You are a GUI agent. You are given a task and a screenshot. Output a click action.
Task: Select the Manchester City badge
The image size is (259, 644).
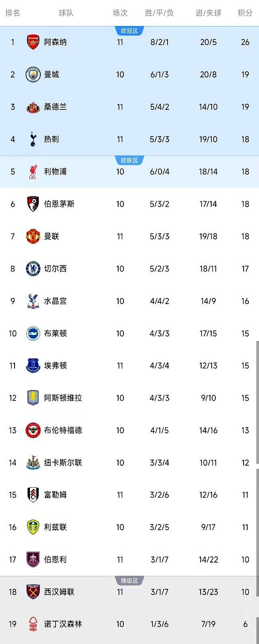tap(32, 74)
